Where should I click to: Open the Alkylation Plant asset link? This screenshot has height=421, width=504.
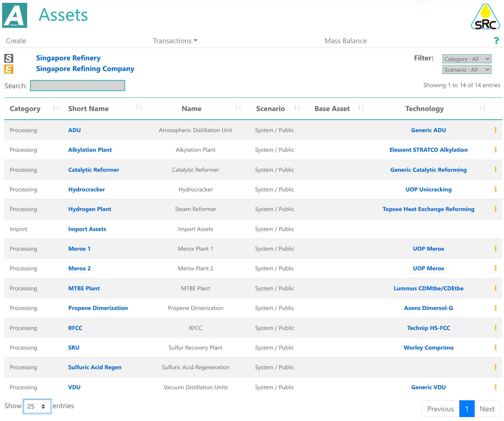pyautogui.click(x=90, y=150)
